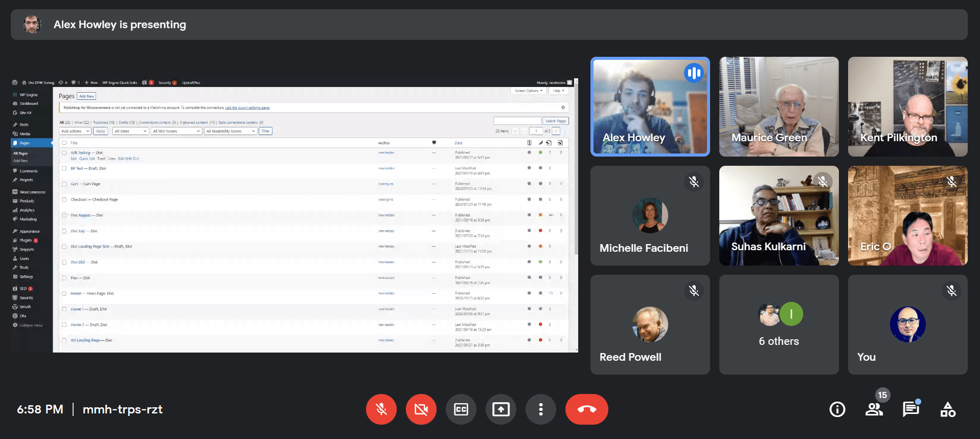Check the Home 2 draft checkbox
Viewport: 980px width, 439px height.
tap(64, 324)
